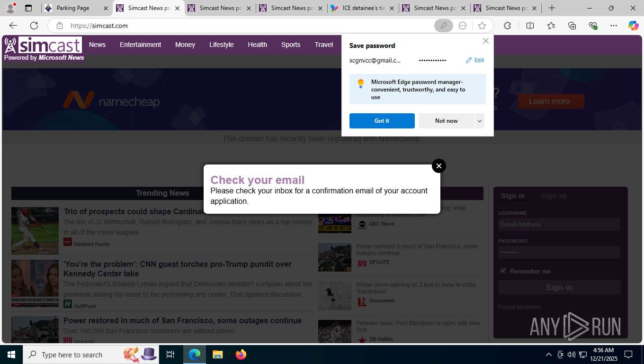Click Got it button
644x364 pixels.
click(382, 121)
